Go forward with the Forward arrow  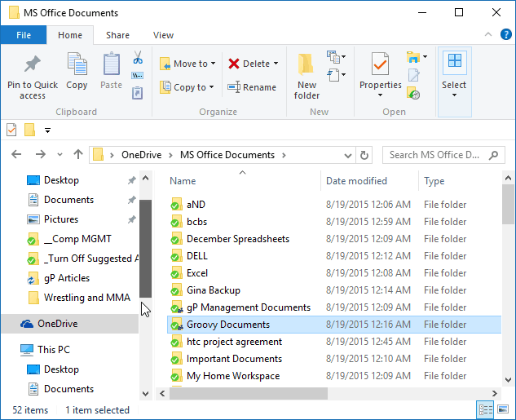[41, 154]
